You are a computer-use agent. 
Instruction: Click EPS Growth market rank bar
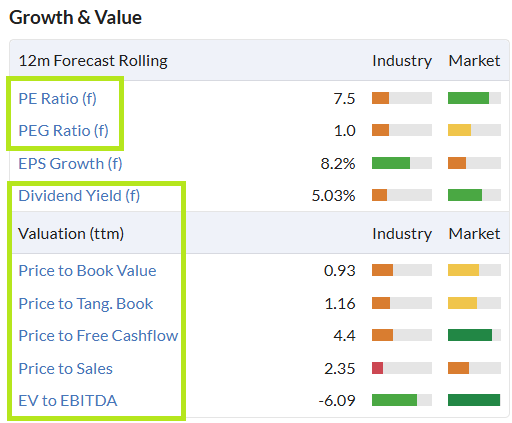pyautogui.click(x=474, y=163)
